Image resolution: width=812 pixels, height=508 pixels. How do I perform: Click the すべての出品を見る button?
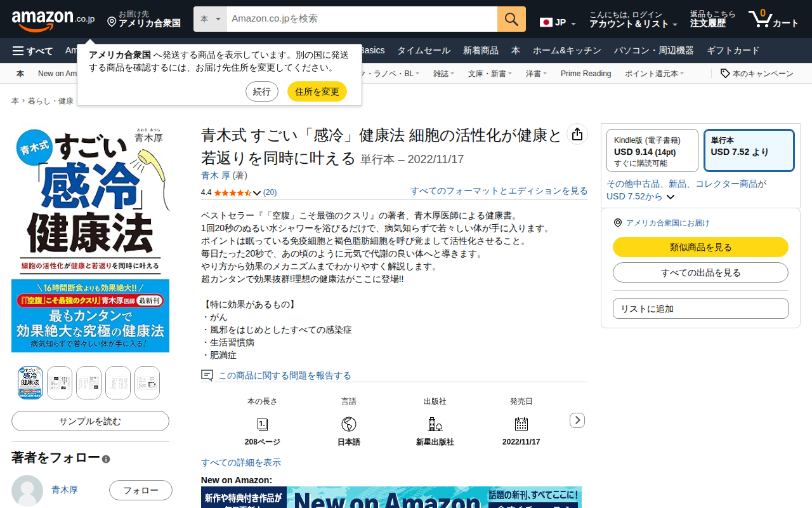pyautogui.click(x=700, y=272)
